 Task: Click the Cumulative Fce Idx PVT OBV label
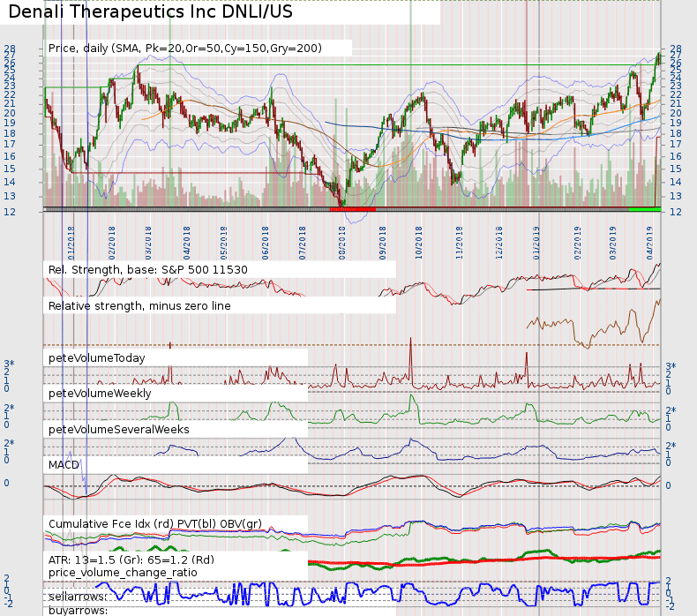coord(155,523)
